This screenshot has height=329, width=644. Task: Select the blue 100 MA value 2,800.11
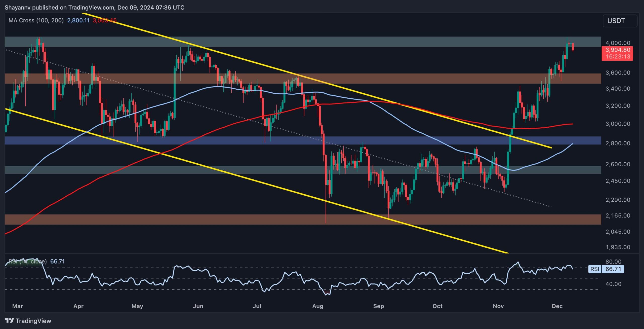(x=78, y=20)
